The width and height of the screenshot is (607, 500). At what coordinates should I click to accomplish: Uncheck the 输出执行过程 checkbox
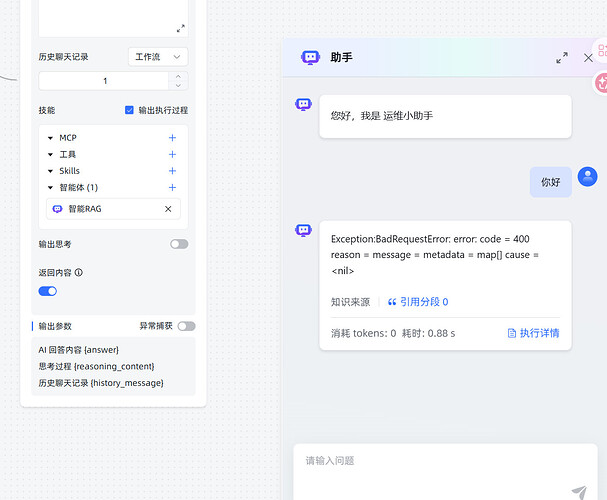[x=130, y=110]
